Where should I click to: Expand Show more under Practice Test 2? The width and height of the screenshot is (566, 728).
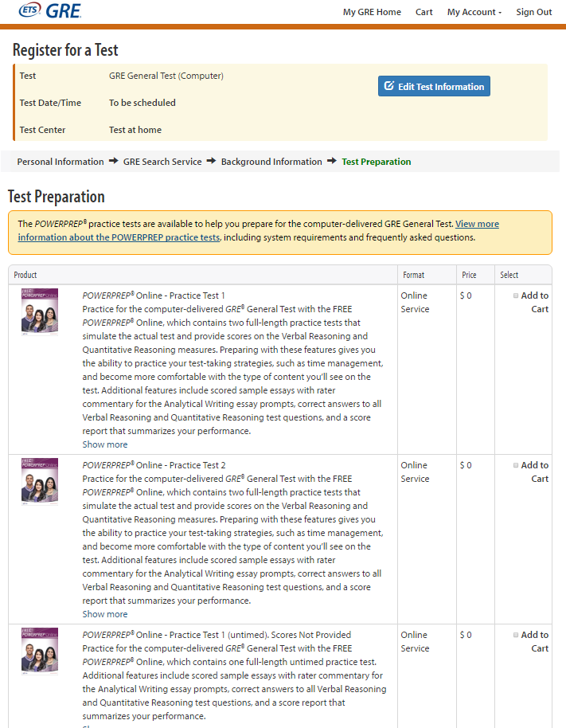[104, 614]
